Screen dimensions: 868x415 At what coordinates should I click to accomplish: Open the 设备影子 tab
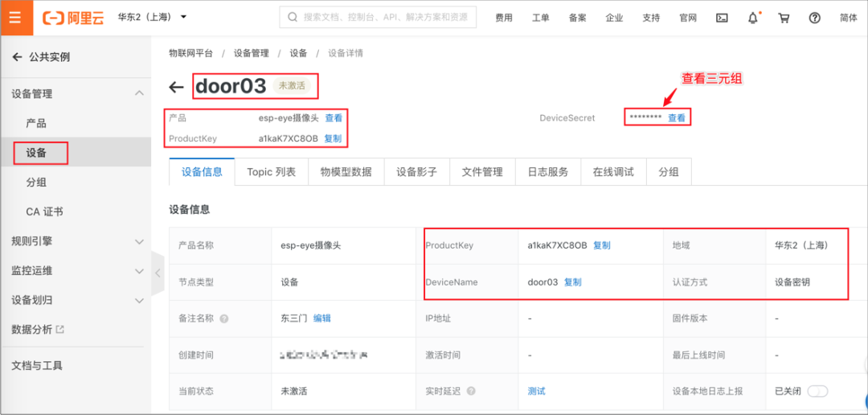point(417,172)
